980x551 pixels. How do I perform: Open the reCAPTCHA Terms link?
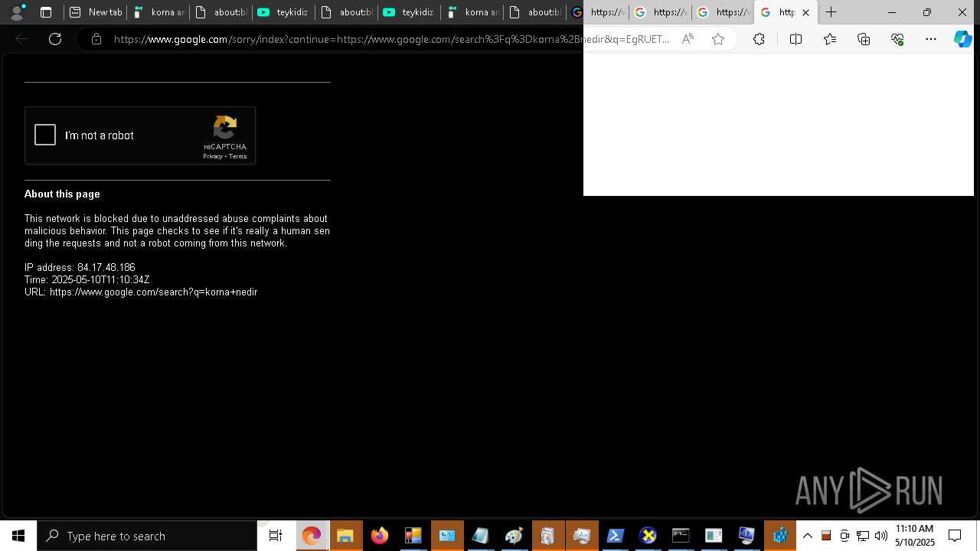click(237, 156)
